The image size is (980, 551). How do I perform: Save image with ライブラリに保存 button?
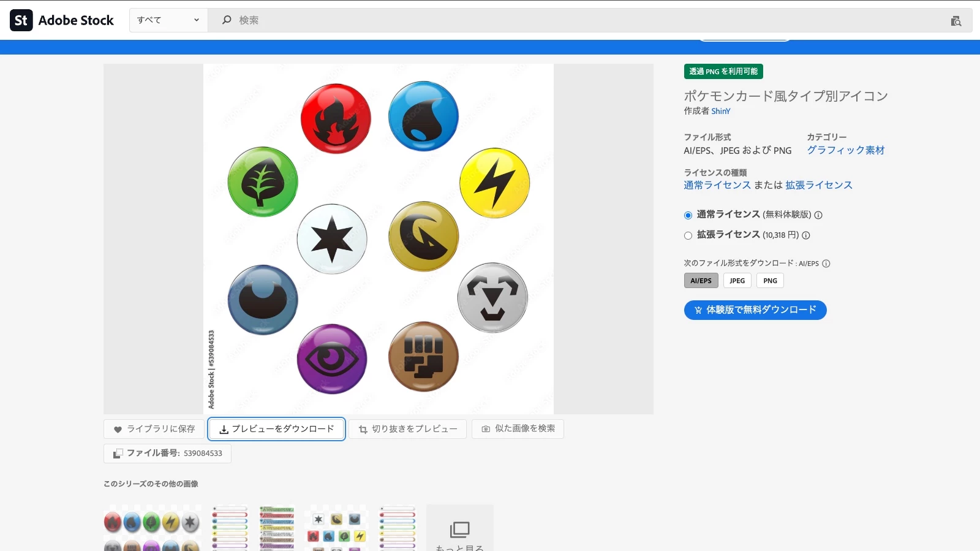coord(154,429)
